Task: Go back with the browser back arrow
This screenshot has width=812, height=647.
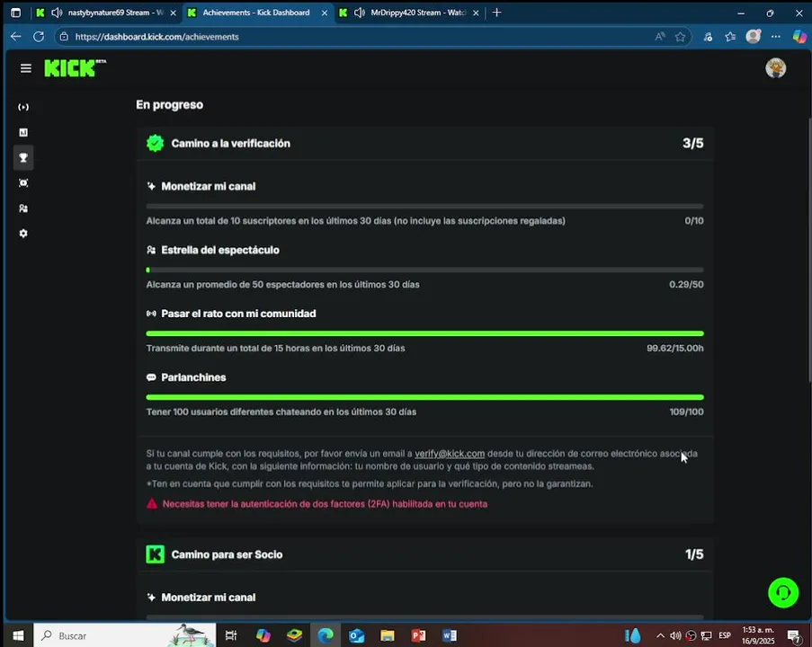Action: (x=15, y=37)
